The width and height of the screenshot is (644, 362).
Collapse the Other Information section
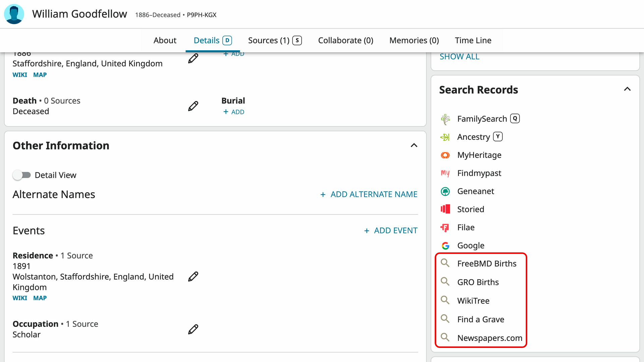point(414,145)
